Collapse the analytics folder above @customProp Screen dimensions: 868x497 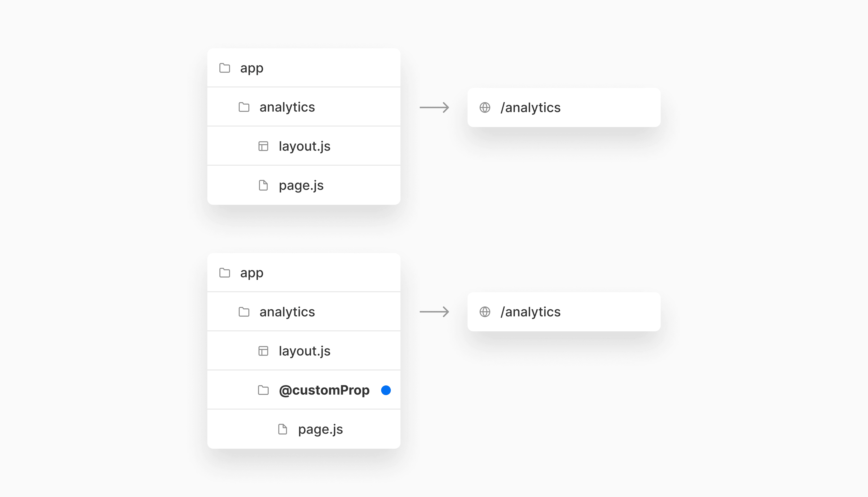[287, 312]
